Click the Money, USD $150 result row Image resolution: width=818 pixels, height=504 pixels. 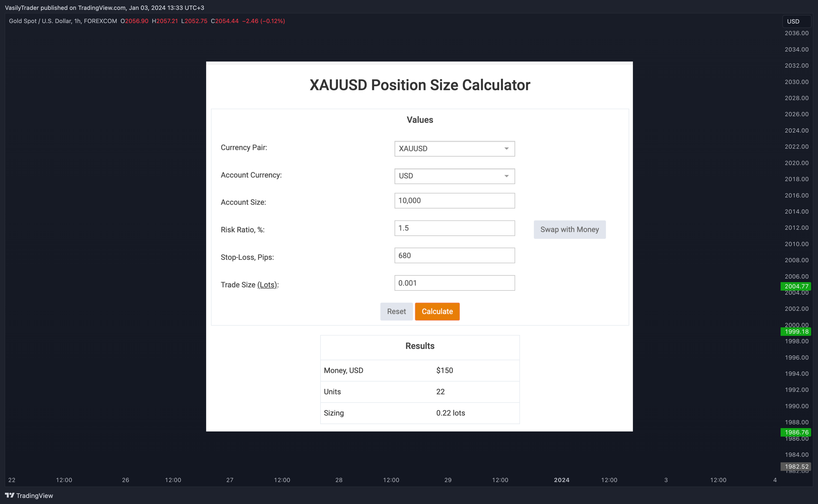[x=420, y=370]
